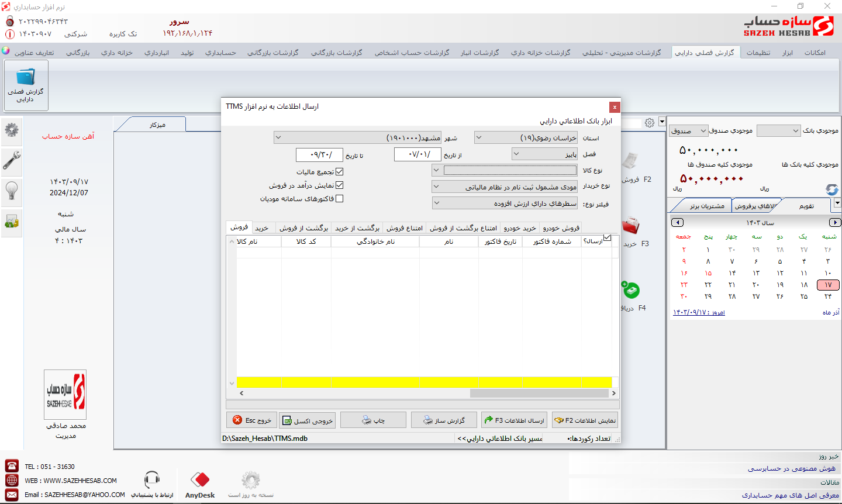
Task: Open معرفی اصل های مهم حسابداری link
Action: 791,495
